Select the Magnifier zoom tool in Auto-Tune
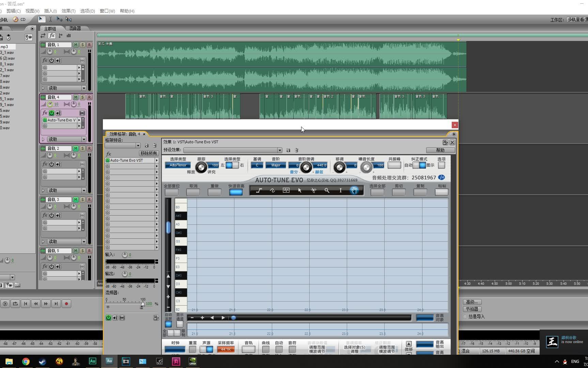 click(x=327, y=190)
